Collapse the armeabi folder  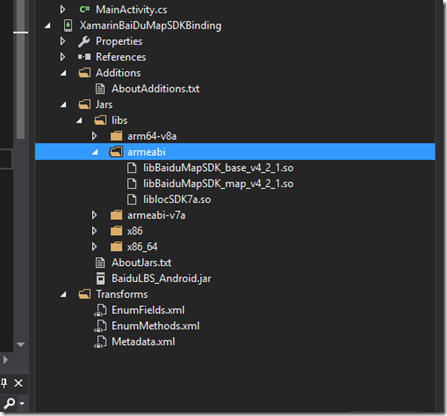coord(95,152)
